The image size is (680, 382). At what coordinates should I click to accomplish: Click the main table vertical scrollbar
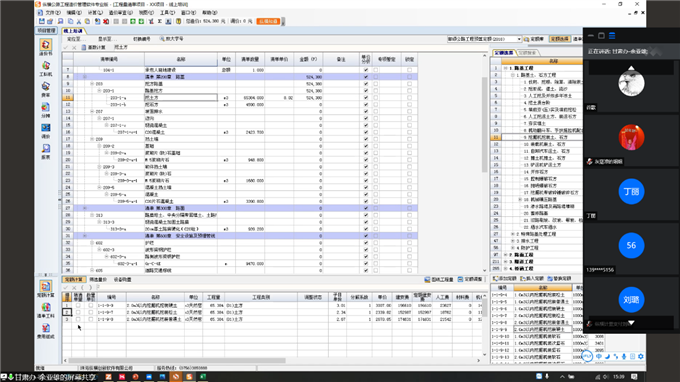[x=485, y=126]
